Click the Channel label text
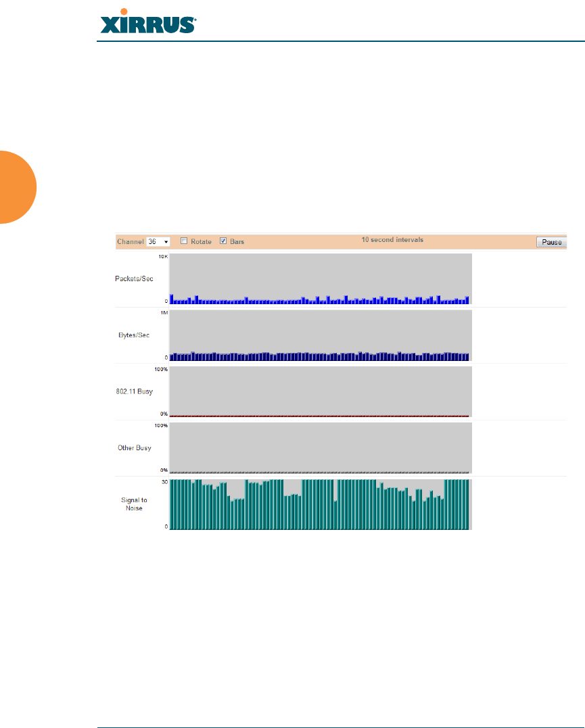The width and height of the screenshot is (585, 728). click(130, 241)
